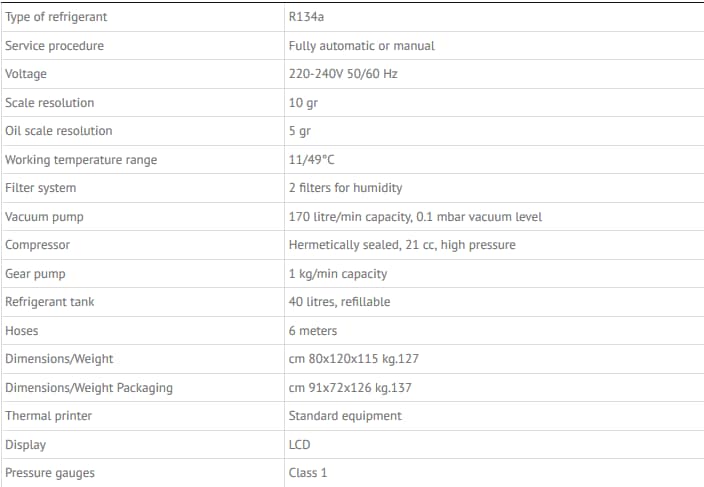
Task: Click the 'Type of refrigerant' label cell
Action: (x=56, y=17)
